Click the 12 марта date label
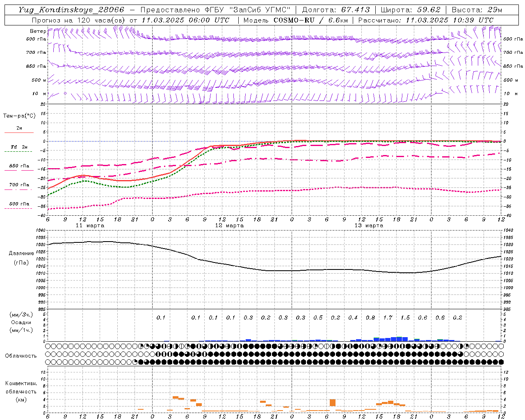The width and height of the screenshot is (525, 420). click(x=229, y=226)
